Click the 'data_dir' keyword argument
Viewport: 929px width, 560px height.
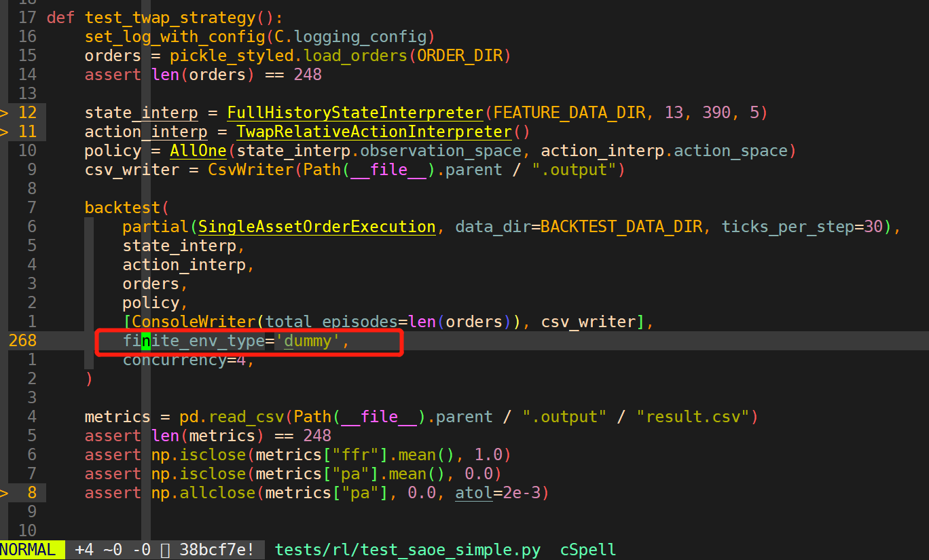point(492,226)
